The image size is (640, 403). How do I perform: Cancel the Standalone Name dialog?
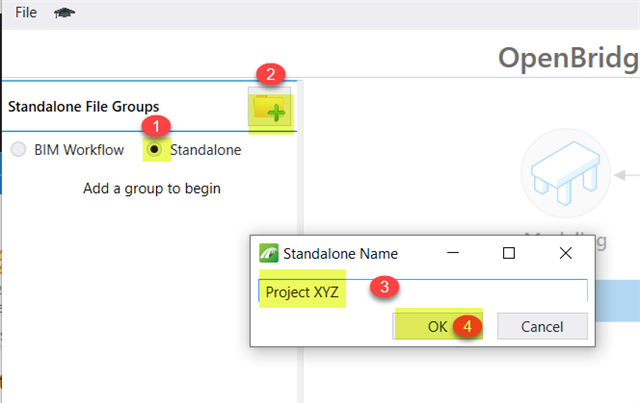542,326
